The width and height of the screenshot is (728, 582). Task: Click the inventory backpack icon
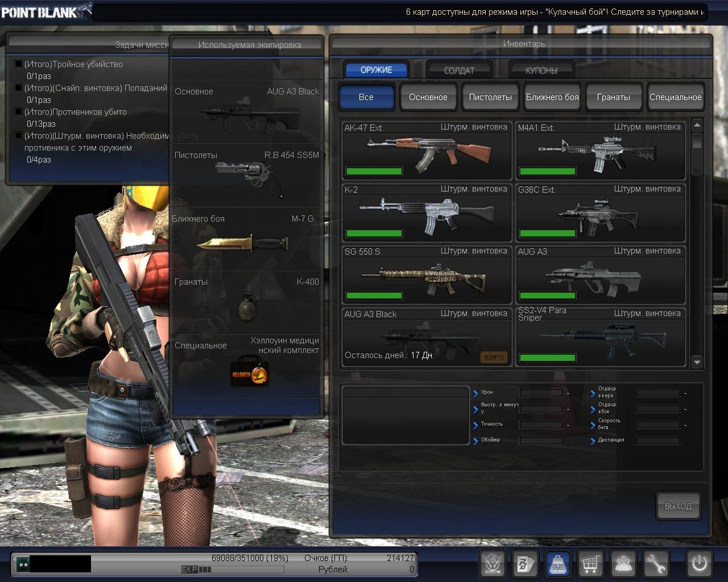[x=558, y=564]
